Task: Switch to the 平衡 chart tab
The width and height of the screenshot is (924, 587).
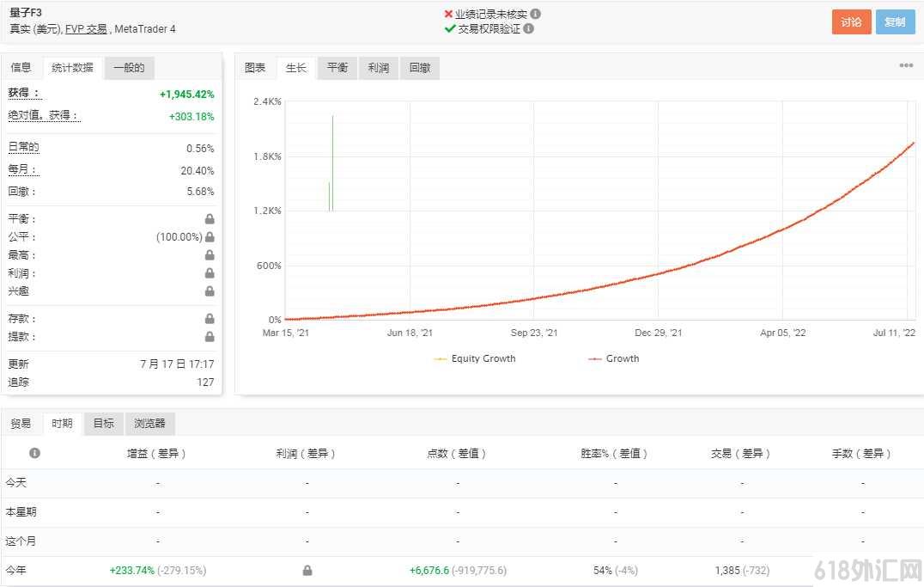Action: tap(337, 68)
